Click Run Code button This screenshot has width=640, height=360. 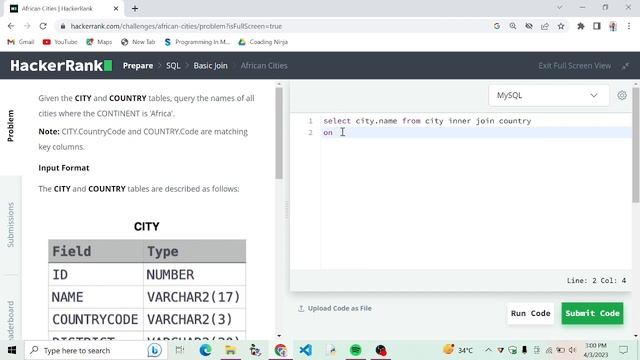pyautogui.click(x=530, y=313)
